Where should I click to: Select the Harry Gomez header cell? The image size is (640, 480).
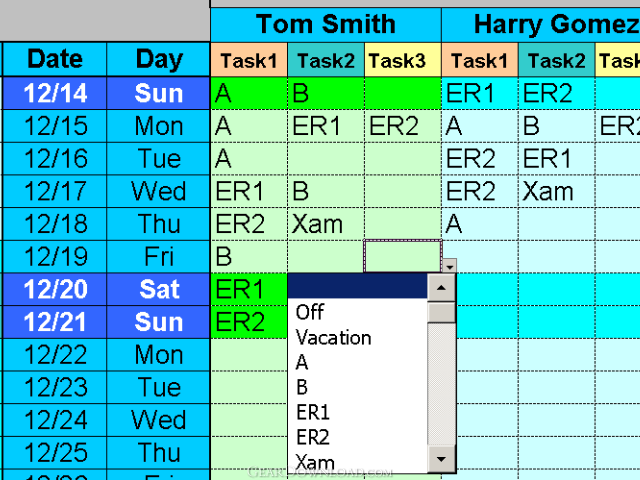(x=541, y=24)
